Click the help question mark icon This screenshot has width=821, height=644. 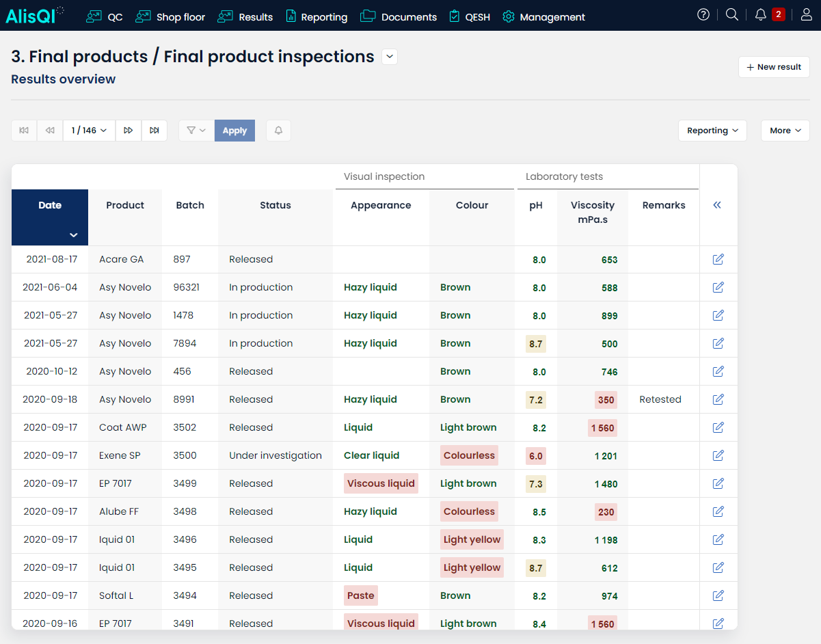click(703, 14)
